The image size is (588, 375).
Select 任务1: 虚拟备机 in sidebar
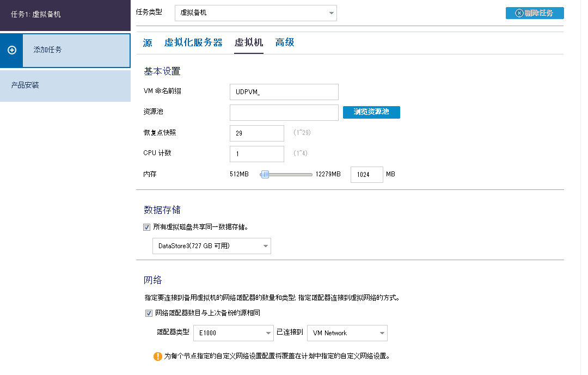click(65, 15)
